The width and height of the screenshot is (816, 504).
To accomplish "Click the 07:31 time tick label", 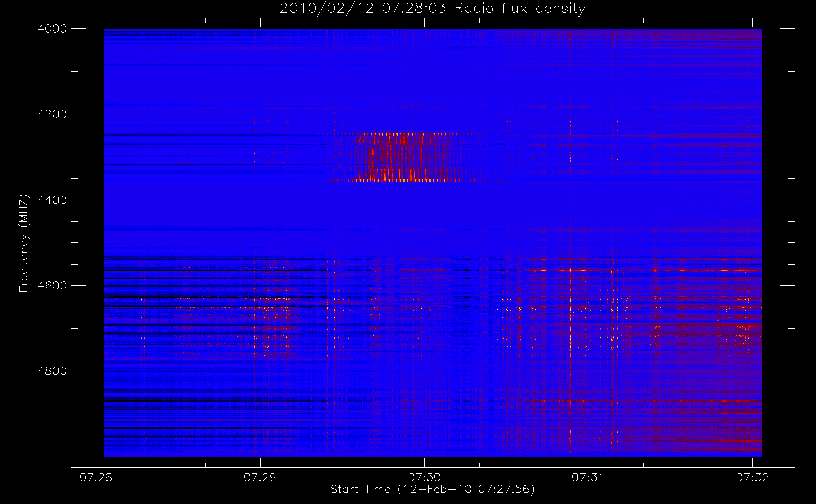I will tap(589, 477).
